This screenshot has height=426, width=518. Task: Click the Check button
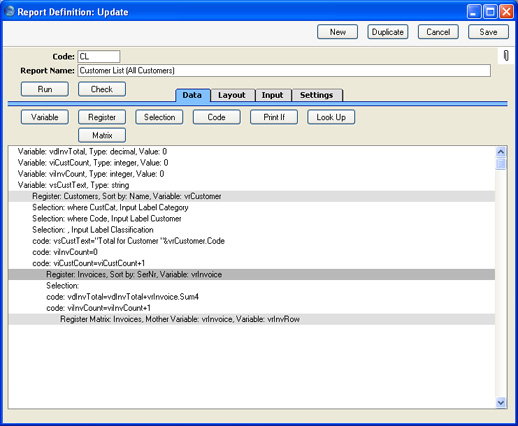pyautogui.click(x=102, y=89)
